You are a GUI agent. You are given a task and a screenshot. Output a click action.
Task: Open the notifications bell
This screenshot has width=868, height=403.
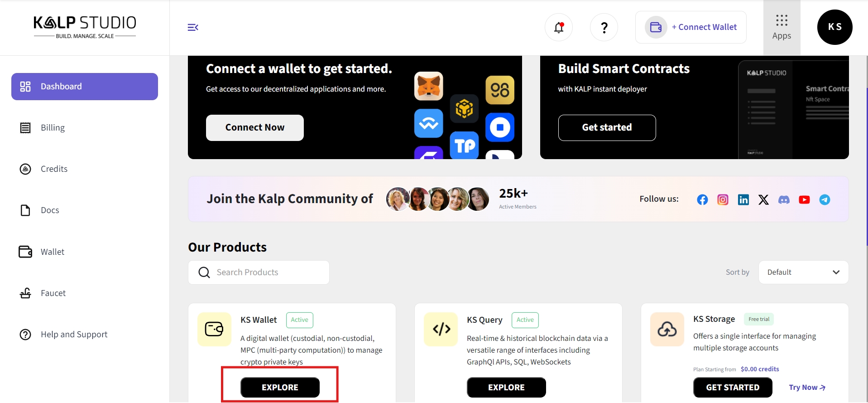tap(559, 28)
